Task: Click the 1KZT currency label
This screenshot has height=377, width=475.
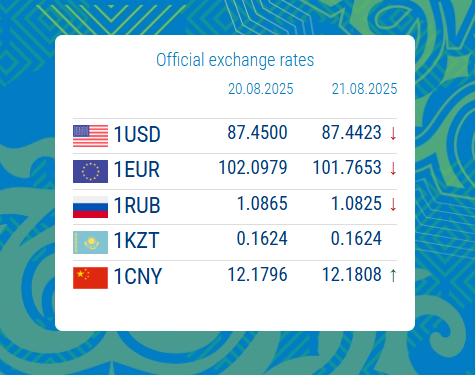Action: pos(136,240)
